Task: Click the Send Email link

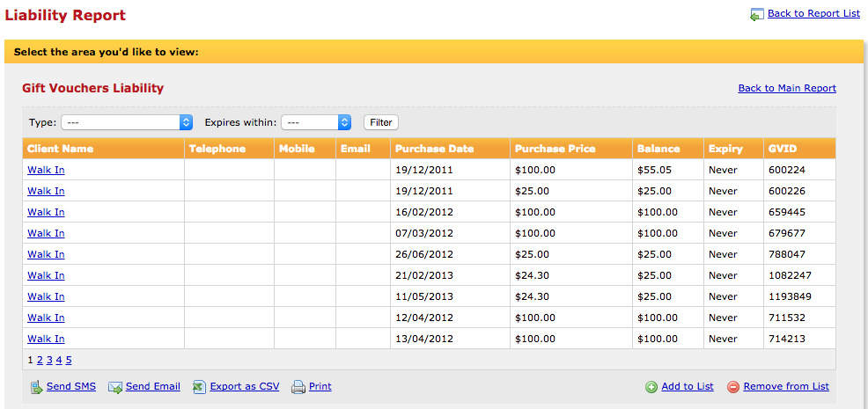Action: point(153,386)
